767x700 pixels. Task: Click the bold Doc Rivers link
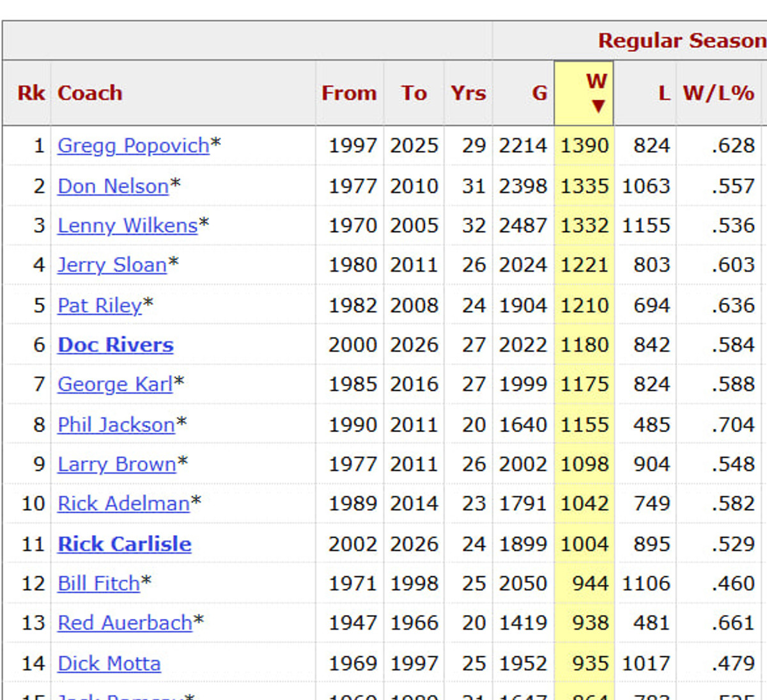tap(116, 345)
